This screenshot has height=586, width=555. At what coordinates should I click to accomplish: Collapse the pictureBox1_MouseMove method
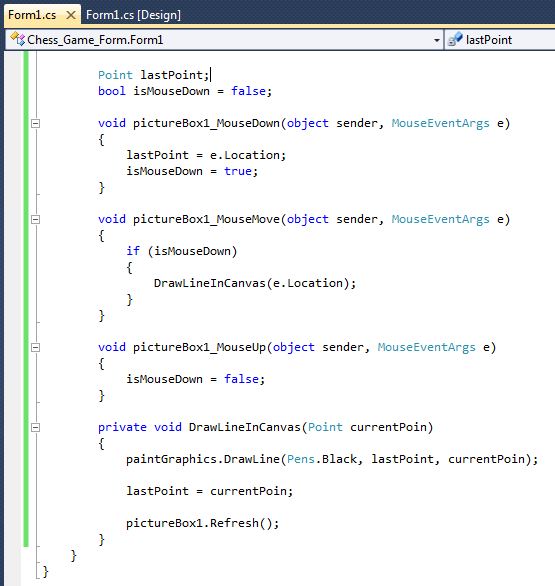(x=36, y=219)
